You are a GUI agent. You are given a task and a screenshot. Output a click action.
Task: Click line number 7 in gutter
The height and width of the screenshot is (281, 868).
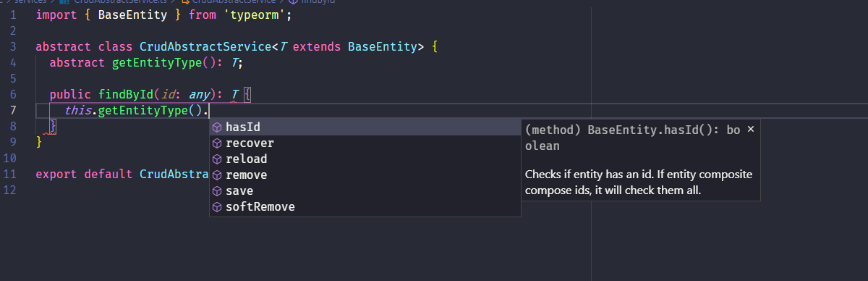(x=13, y=110)
